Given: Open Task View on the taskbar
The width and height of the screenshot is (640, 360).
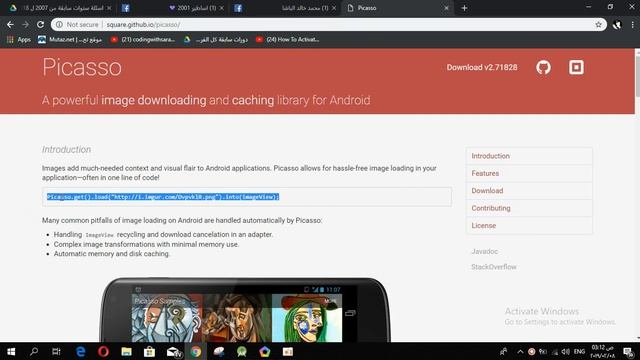Looking at the screenshot, I should click(x=56, y=351).
